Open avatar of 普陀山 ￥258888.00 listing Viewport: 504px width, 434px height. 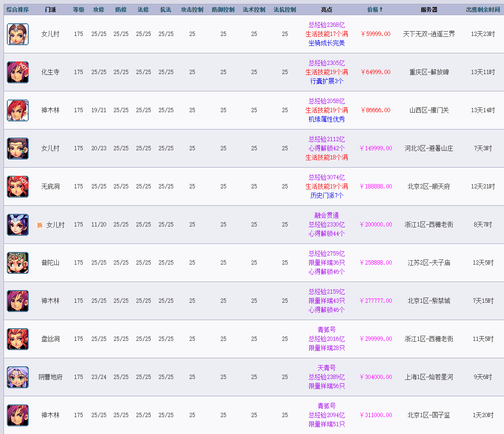(18, 262)
